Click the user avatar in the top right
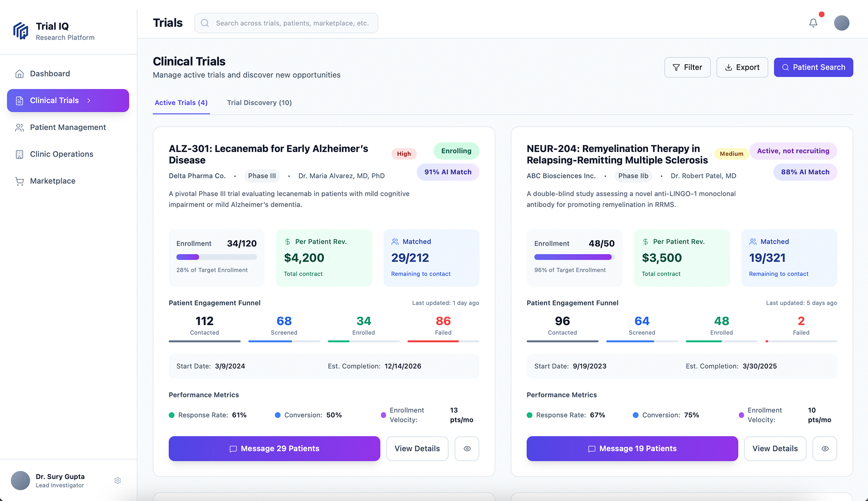This screenshot has height=501, width=868. tap(842, 23)
